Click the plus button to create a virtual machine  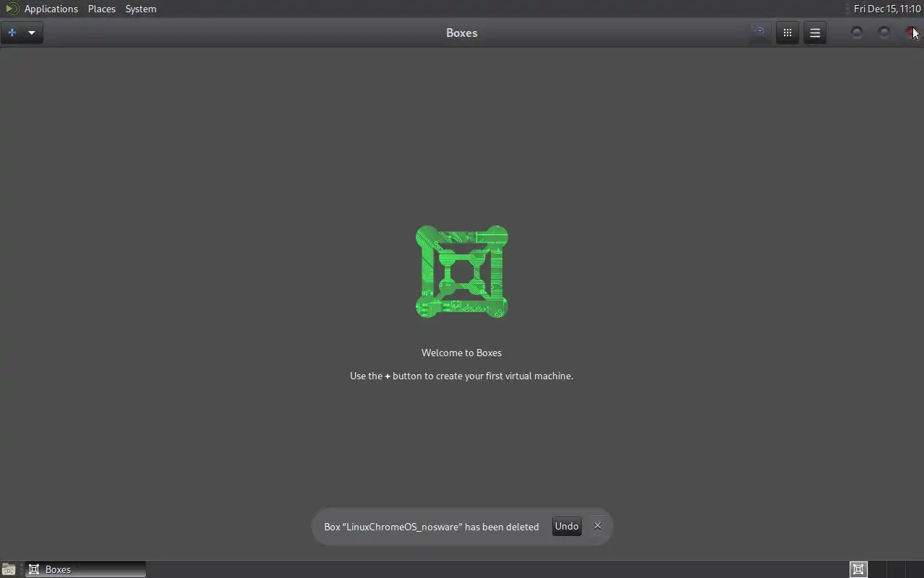click(12, 33)
